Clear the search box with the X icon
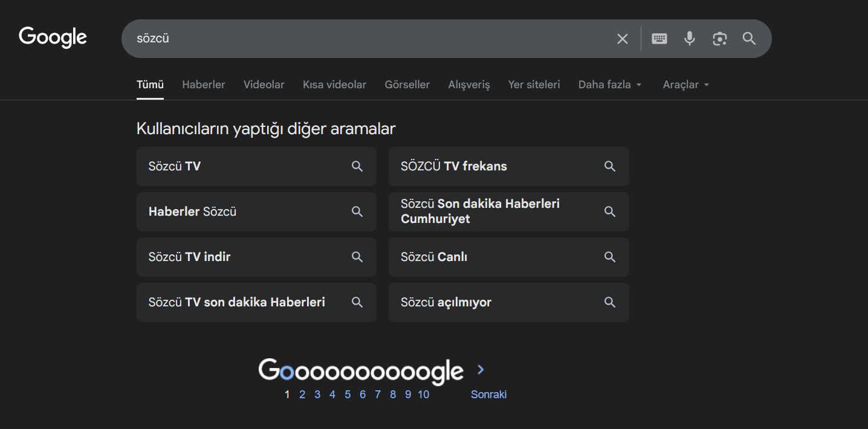 (622, 39)
